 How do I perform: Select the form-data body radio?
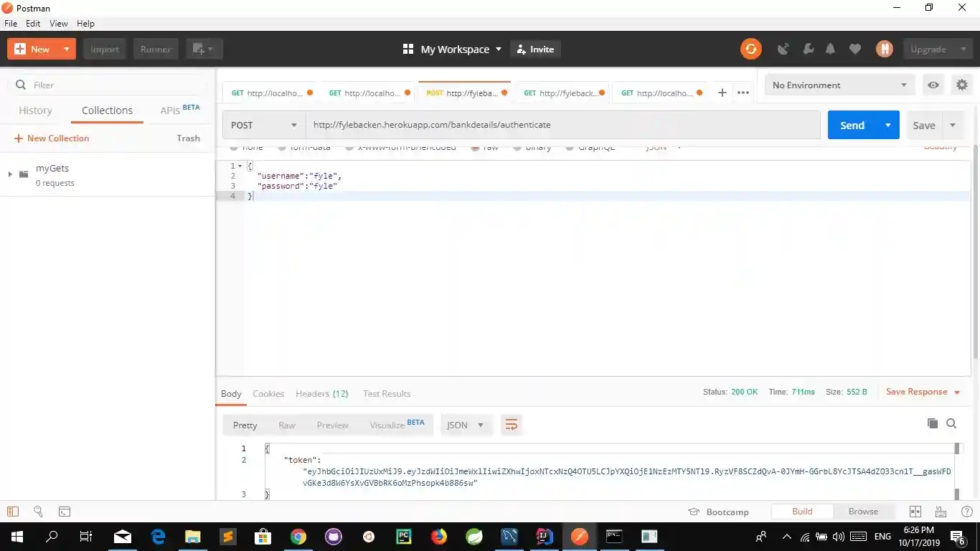click(x=281, y=148)
